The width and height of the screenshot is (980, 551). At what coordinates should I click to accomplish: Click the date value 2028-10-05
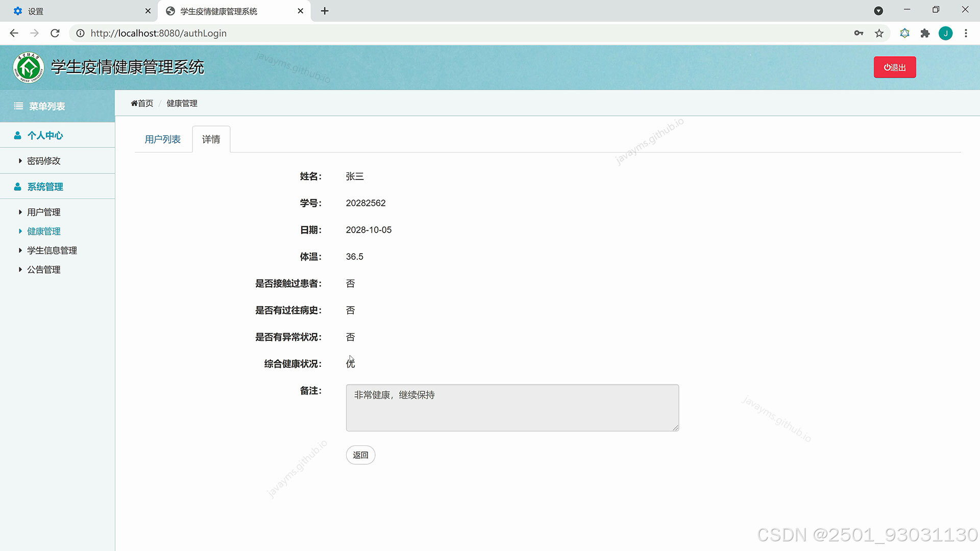coord(369,230)
